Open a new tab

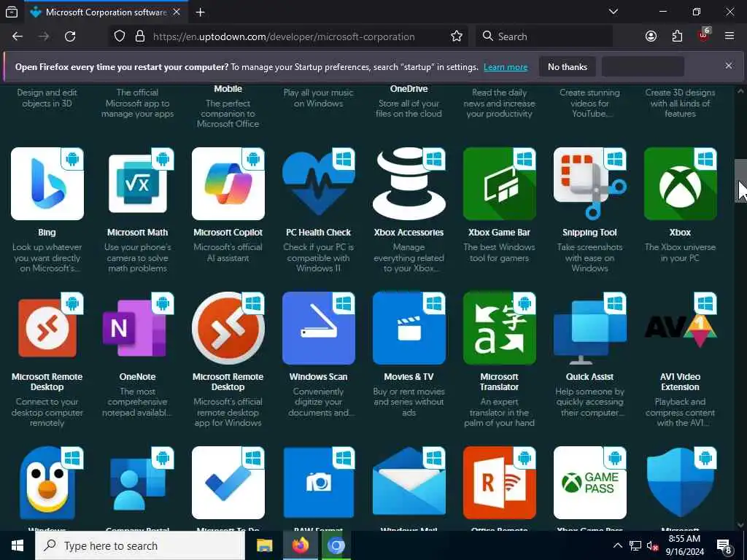[201, 12]
